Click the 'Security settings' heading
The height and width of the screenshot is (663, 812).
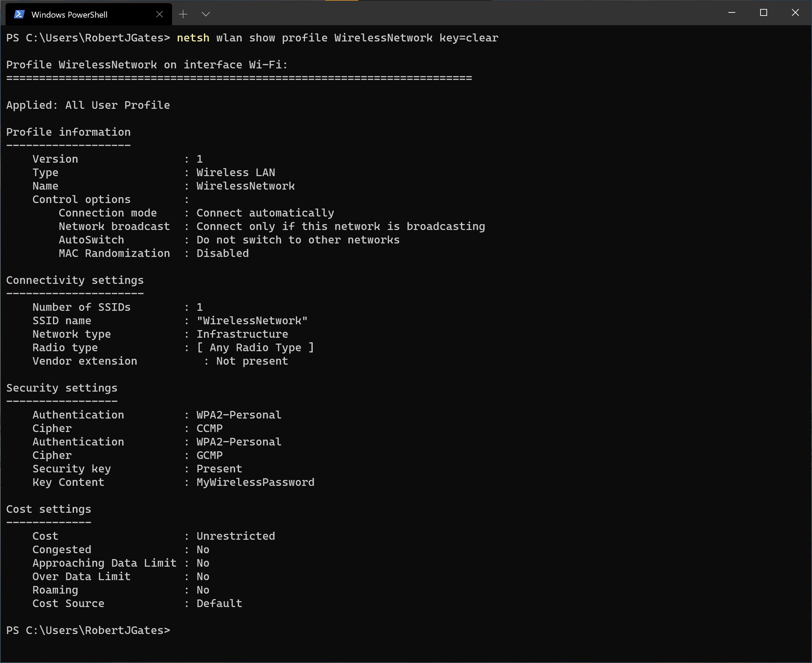tap(62, 388)
